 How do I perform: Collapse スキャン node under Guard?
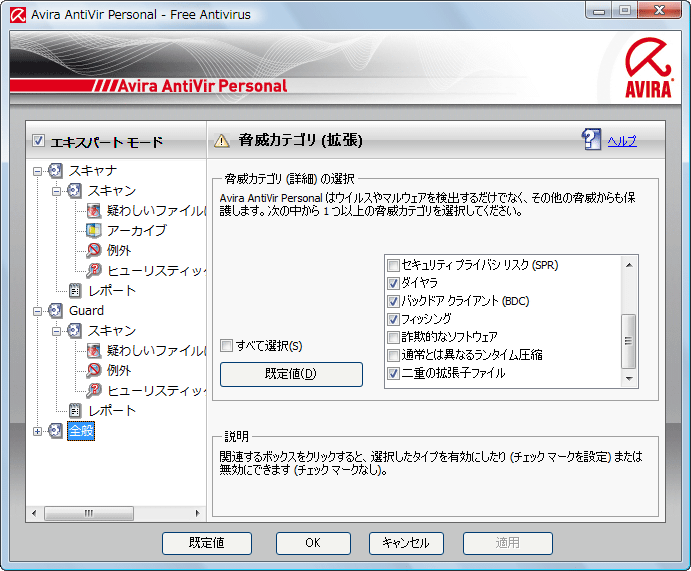click(x=56, y=331)
